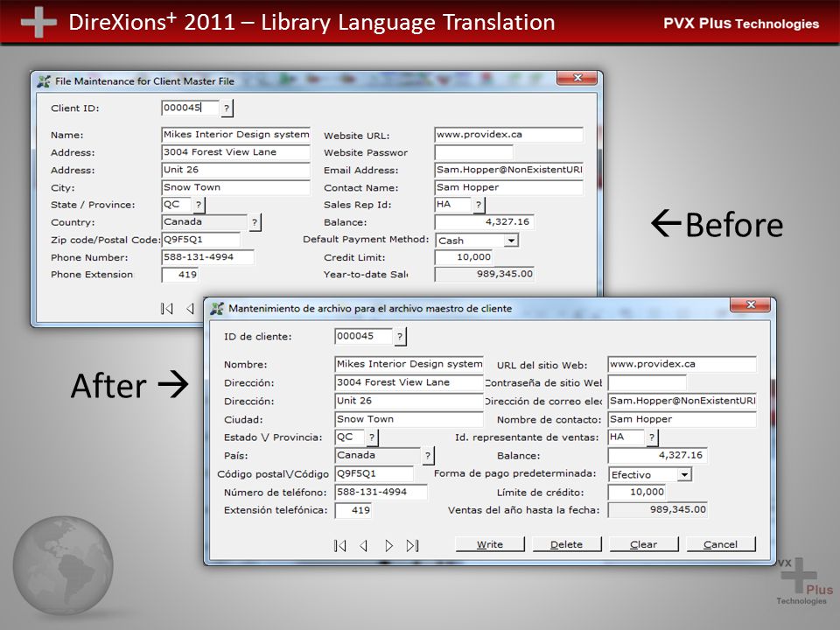The height and width of the screenshot is (630, 840).
Task: Jump to last record in Spanish window
Action: coord(412,545)
